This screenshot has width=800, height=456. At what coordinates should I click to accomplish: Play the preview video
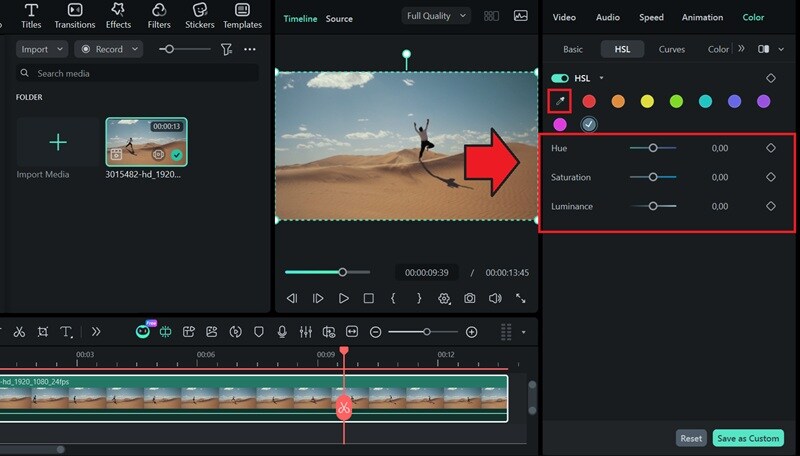[x=343, y=298]
